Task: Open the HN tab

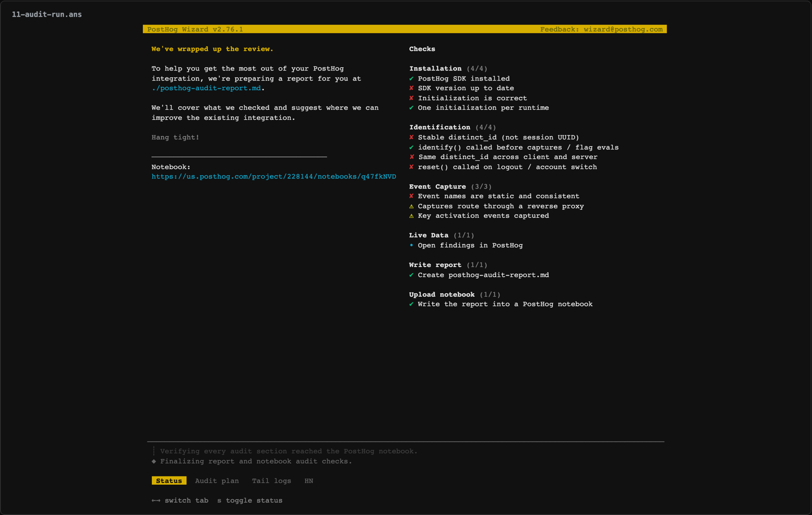Action: [309, 481]
